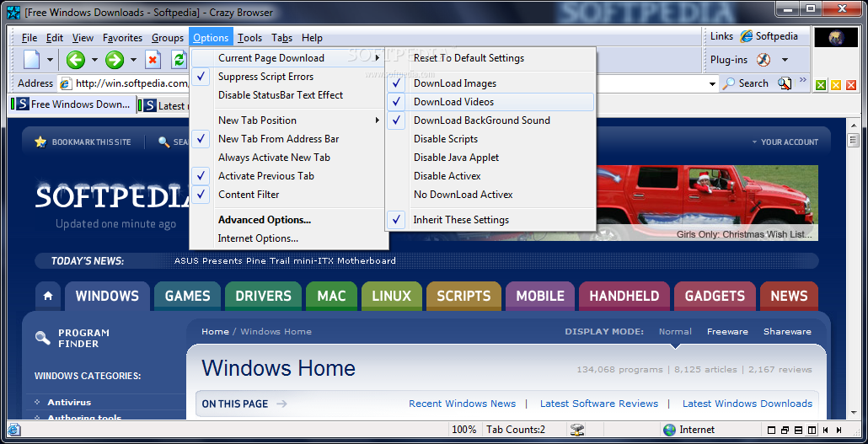Click the IE page icon in Address bar

point(66,83)
